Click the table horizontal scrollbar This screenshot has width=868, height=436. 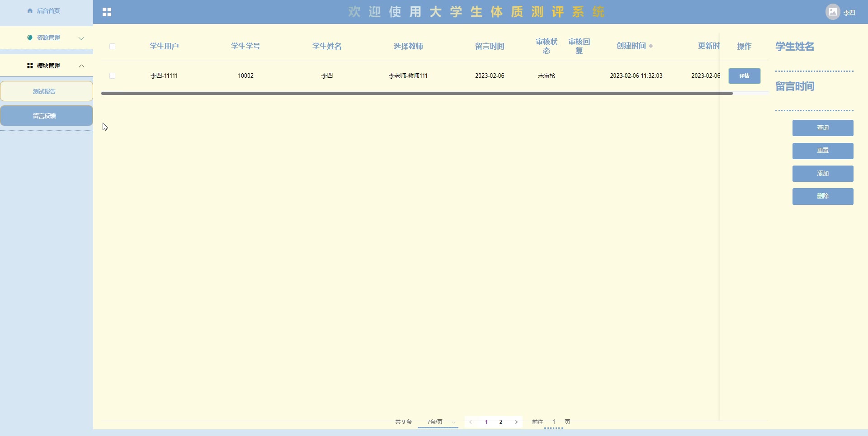416,94
